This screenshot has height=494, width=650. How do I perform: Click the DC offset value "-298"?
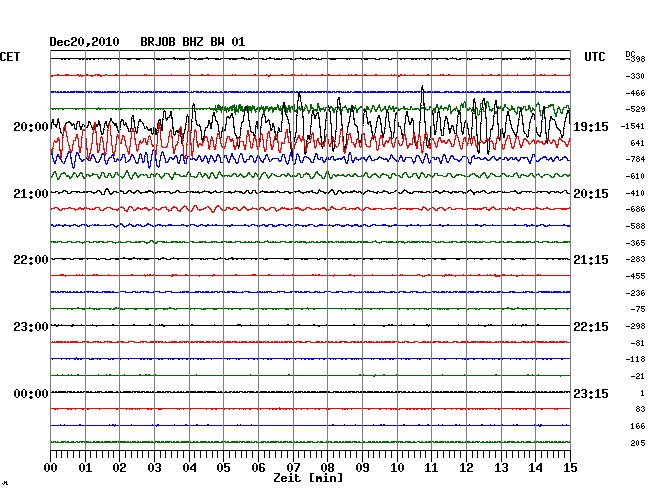pos(635,326)
